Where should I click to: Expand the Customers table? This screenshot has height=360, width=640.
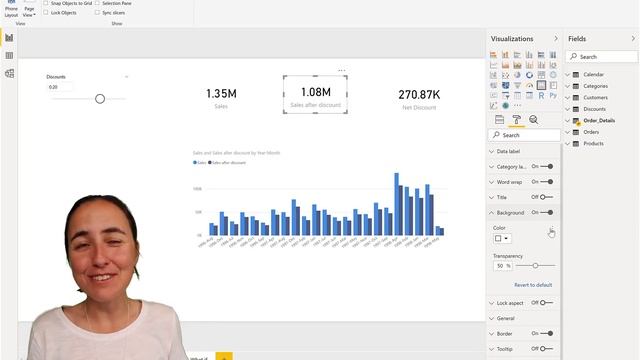(567, 98)
